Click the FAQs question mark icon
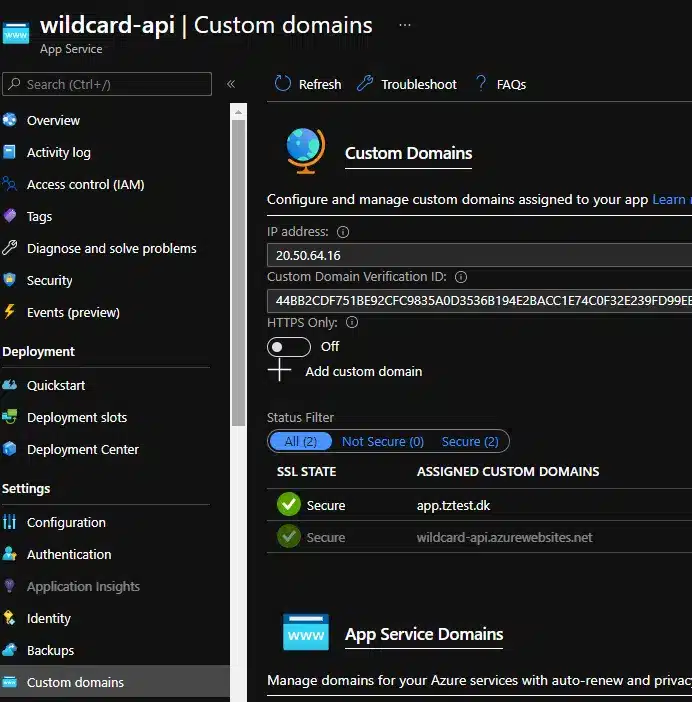The image size is (692, 702). click(481, 83)
